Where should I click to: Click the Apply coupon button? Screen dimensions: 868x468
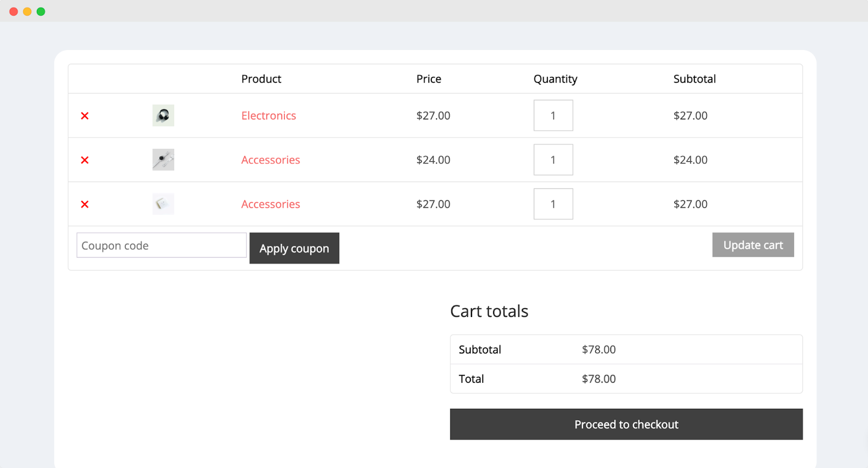tap(295, 248)
